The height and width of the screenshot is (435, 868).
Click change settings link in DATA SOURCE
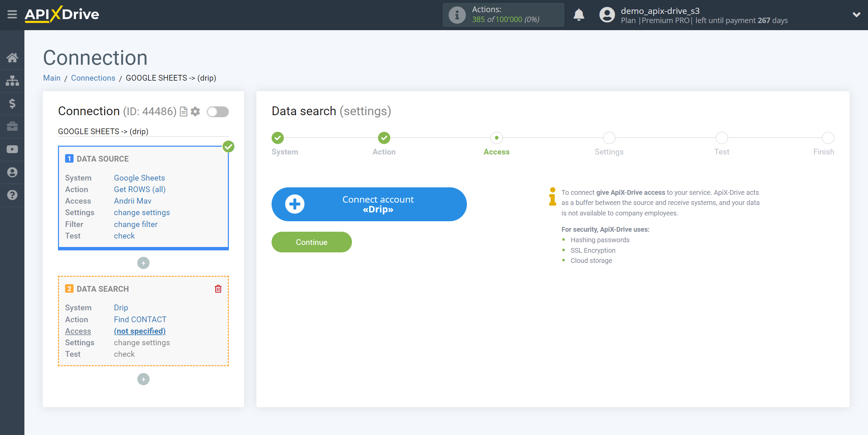tap(141, 212)
